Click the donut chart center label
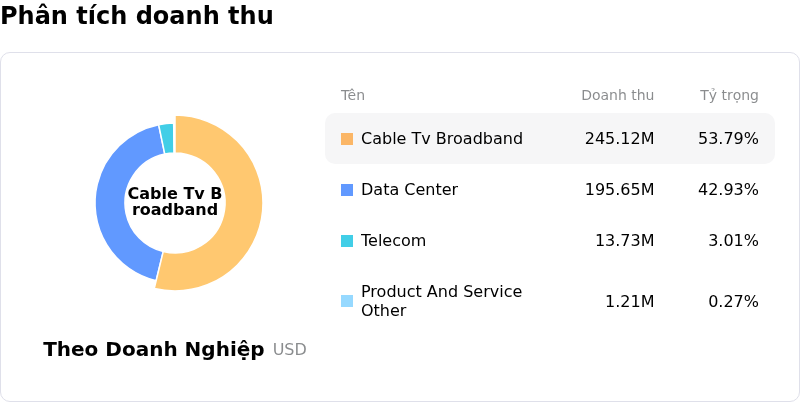 click(175, 202)
